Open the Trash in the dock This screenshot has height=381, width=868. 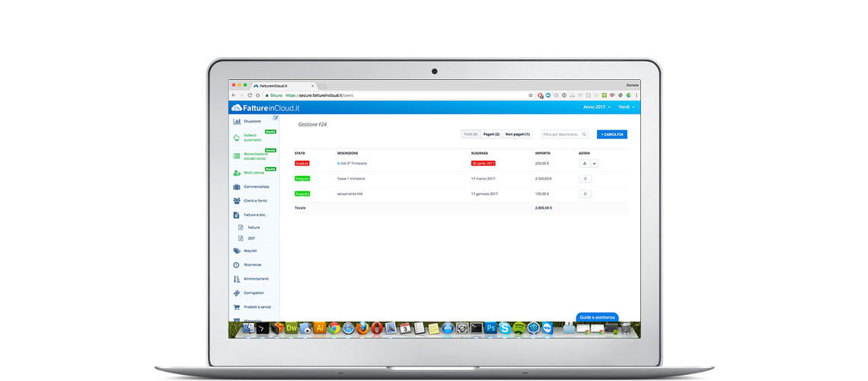coord(626,328)
